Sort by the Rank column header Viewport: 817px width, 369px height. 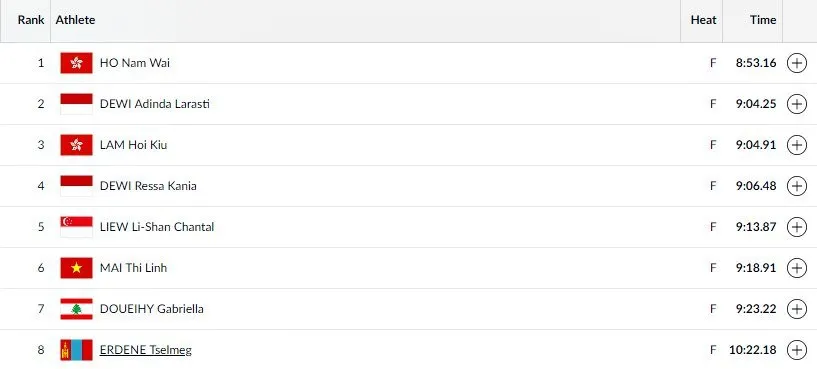click(31, 20)
